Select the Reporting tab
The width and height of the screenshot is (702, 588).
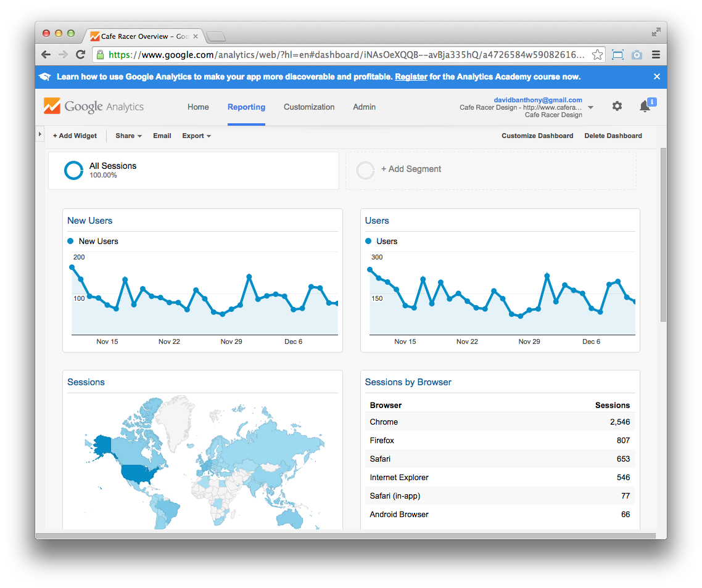pos(246,107)
